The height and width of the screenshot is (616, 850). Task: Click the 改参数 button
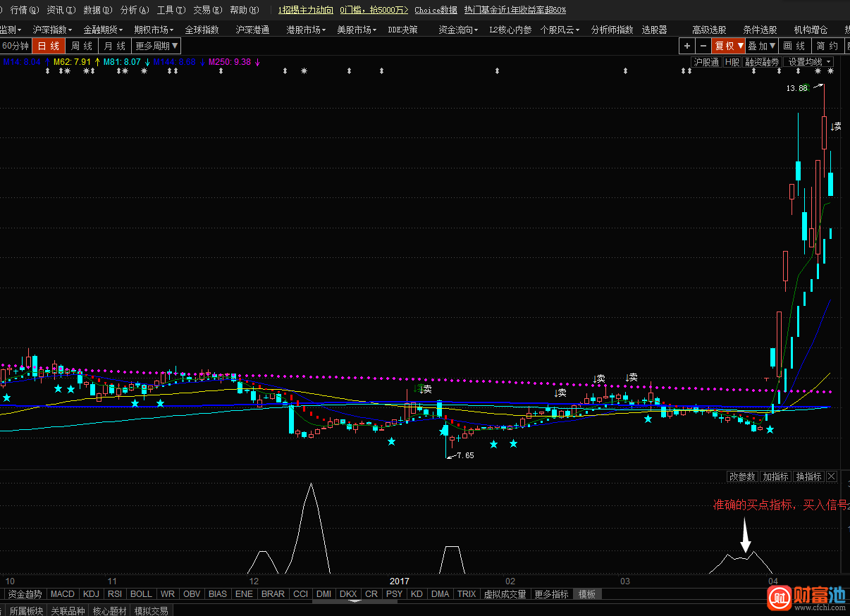tap(742, 476)
